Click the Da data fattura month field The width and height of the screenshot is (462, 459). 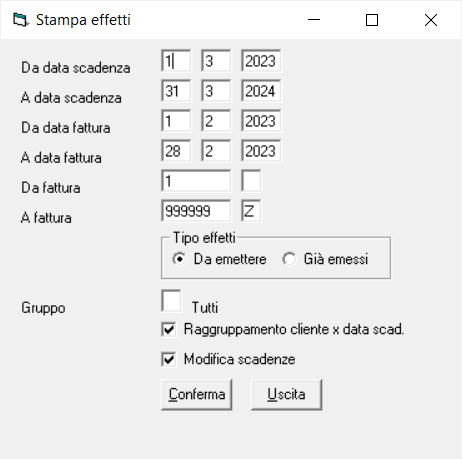(x=216, y=121)
